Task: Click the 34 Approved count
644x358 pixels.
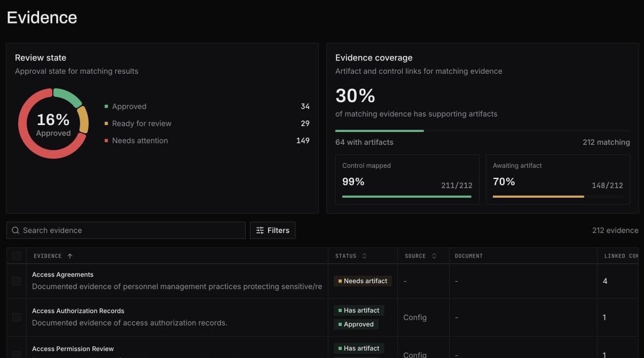Action: (x=305, y=106)
